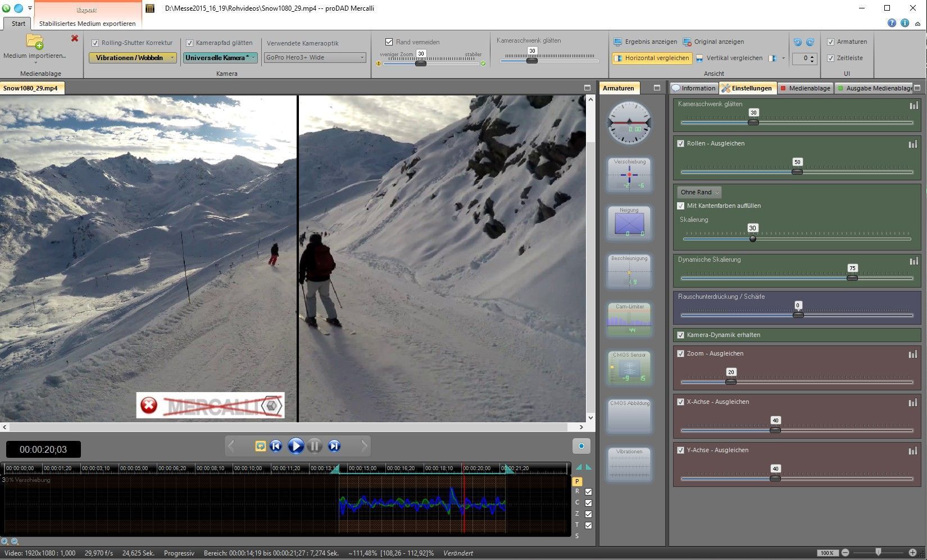Switch to the Information tab
This screenshot has height=560, width=927.
click(694, 88)
